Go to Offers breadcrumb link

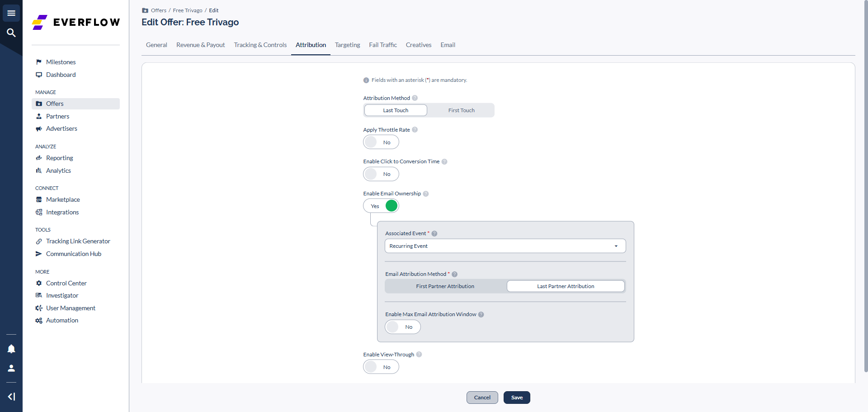[159, 10]
